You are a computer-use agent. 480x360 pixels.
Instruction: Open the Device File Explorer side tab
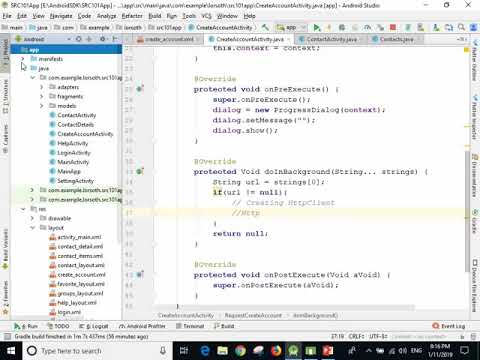475,286
